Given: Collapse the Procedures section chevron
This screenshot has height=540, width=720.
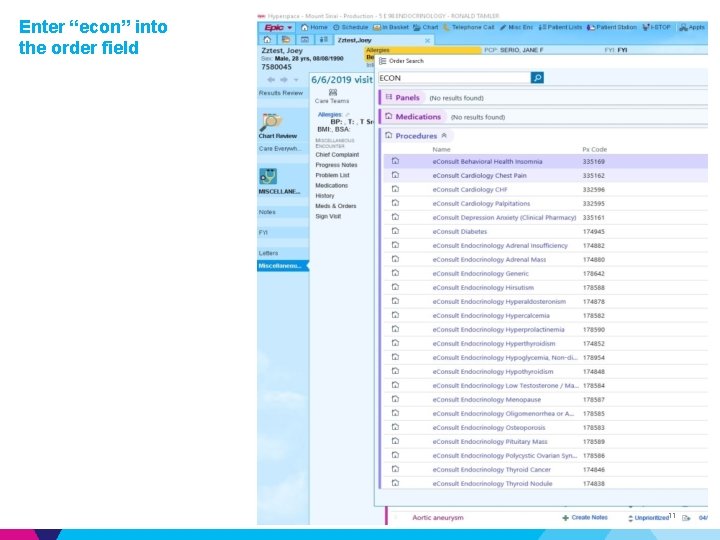Looking at the screenshot, I should [444, 136].
